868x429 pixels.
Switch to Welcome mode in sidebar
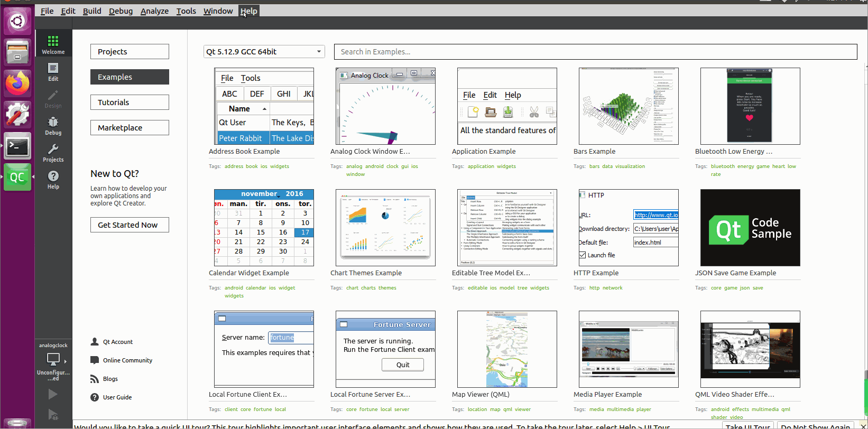[x=53, y=44]
